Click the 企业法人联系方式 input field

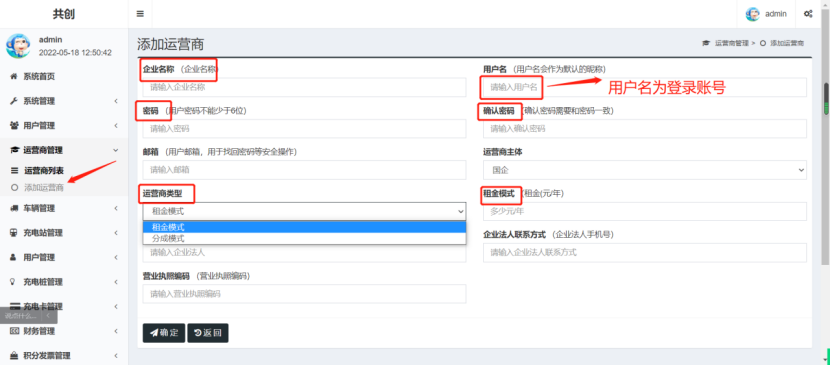(644, 253)
